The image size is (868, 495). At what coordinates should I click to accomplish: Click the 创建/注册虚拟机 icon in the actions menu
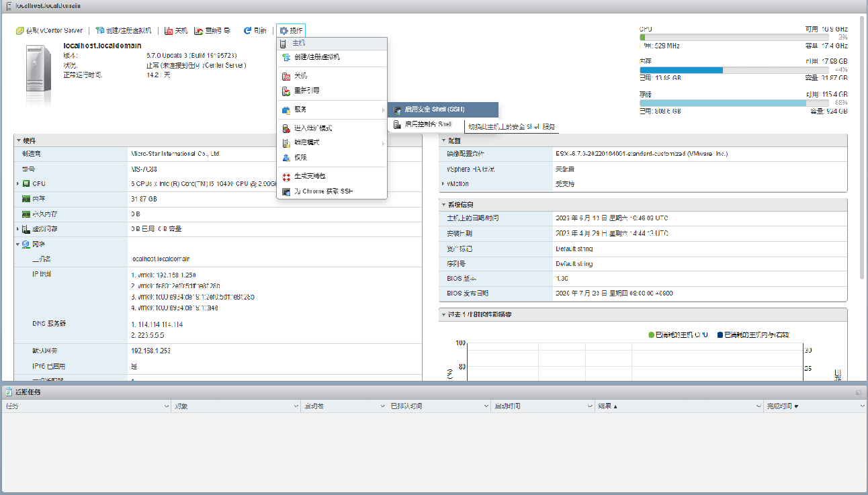tap(286, 57)
